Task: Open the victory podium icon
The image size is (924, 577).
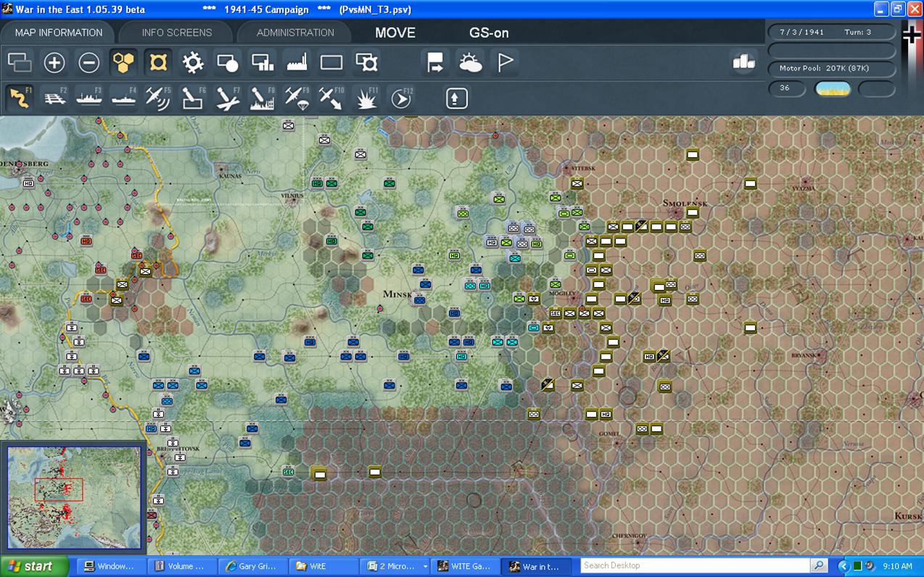Action: pyautogui.click(x=744, y=62)
